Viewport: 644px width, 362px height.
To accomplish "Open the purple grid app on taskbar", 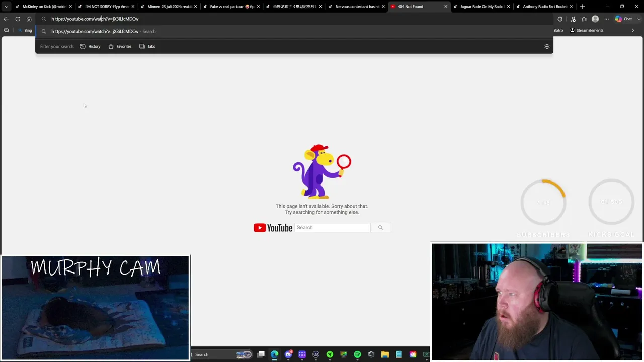I will click(302, 354).
